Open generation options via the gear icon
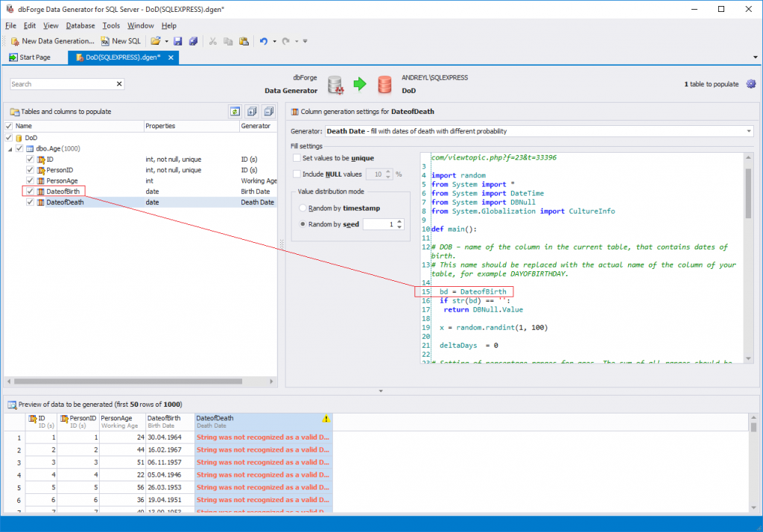Image resolution: width=763 pixels, height=532 pixels. click(x=750, y=84)
